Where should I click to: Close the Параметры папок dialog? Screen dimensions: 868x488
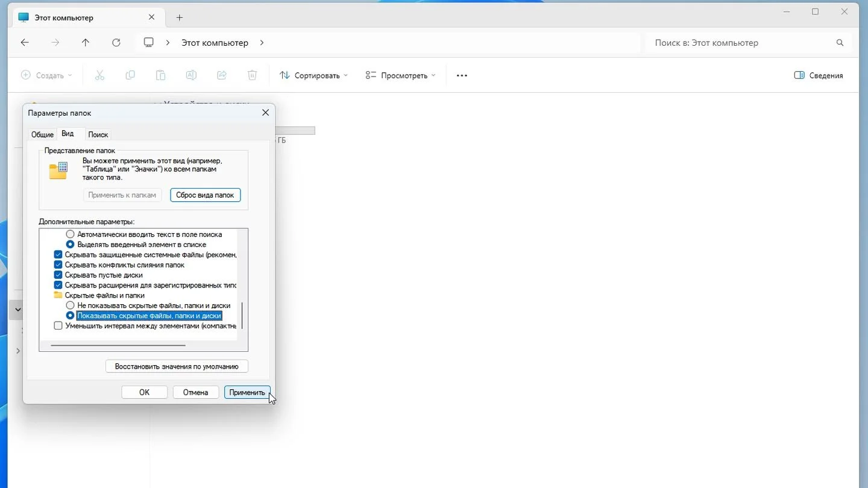click(x=265, y=113)
